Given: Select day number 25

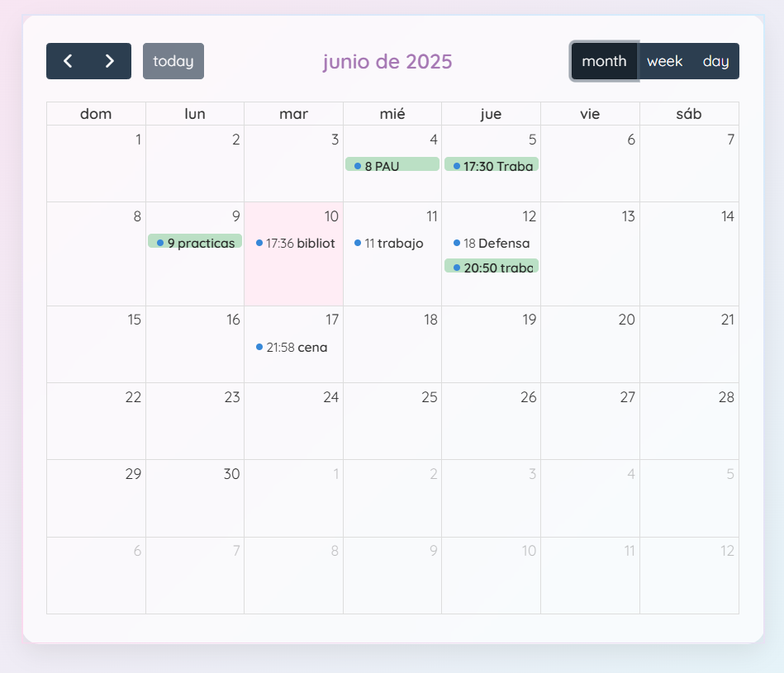Looking at the screenshot, I should (430, 397).
